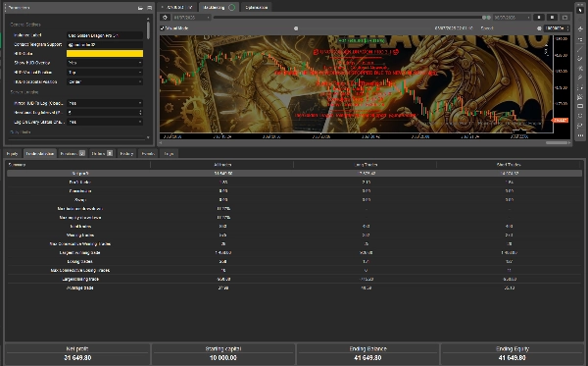Pause the running backtest
The image size is (588, 366).
pos(539,18)
